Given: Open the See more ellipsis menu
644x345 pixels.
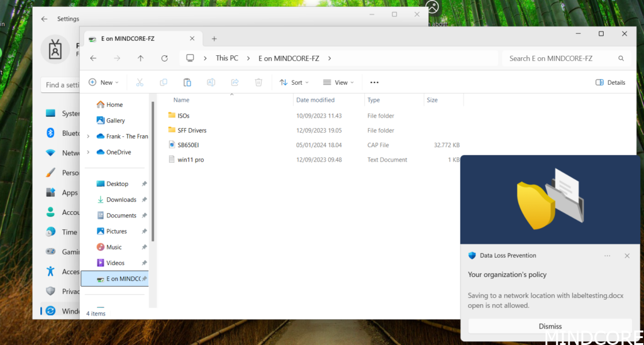Looking at the screenshot, I should point(374,82).
